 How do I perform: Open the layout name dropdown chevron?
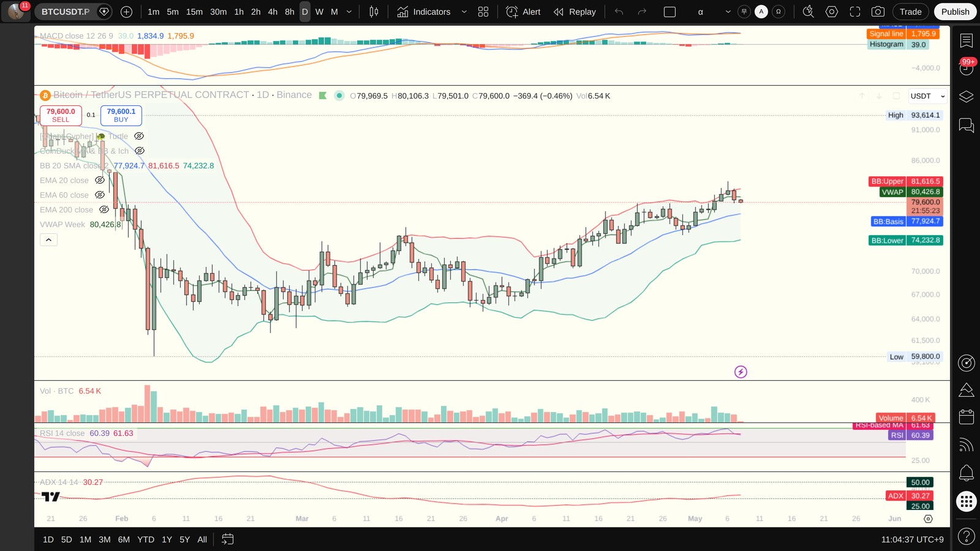click(728, 12)
